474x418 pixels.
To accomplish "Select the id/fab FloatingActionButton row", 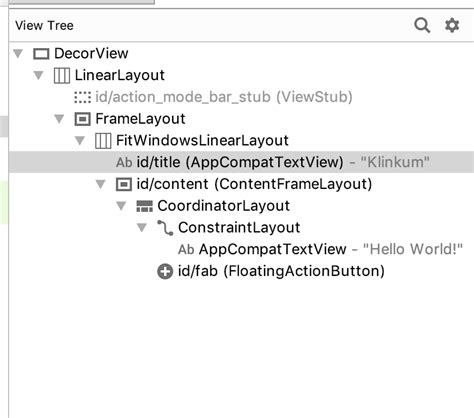I will click(241, 271).
